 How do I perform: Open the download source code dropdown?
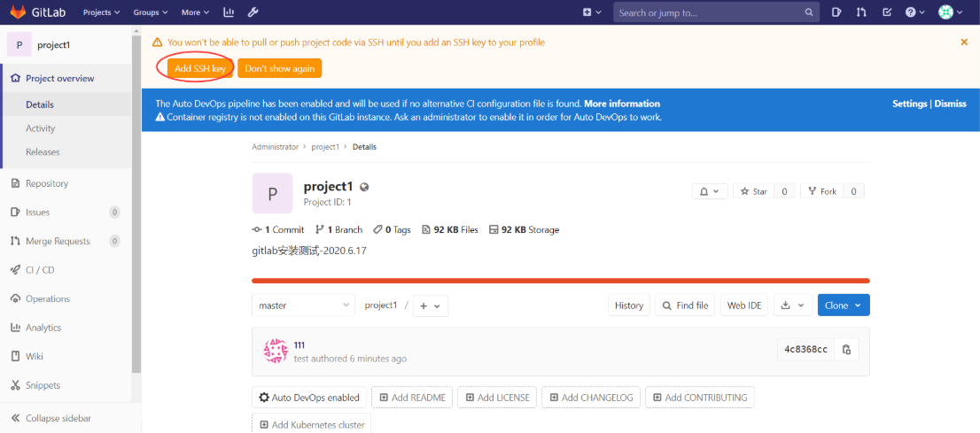793,305
